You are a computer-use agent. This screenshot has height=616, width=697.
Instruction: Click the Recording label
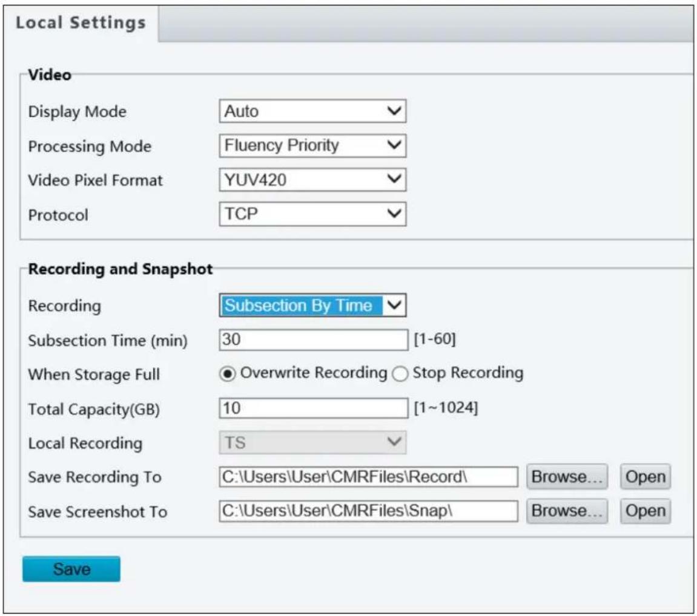click(65, 306)
